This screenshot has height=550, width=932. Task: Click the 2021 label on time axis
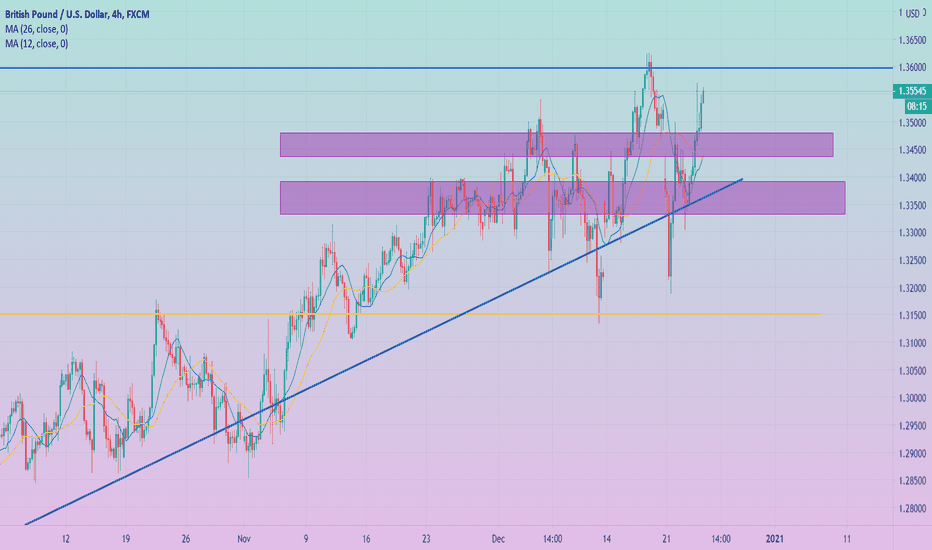coord(774,539)
